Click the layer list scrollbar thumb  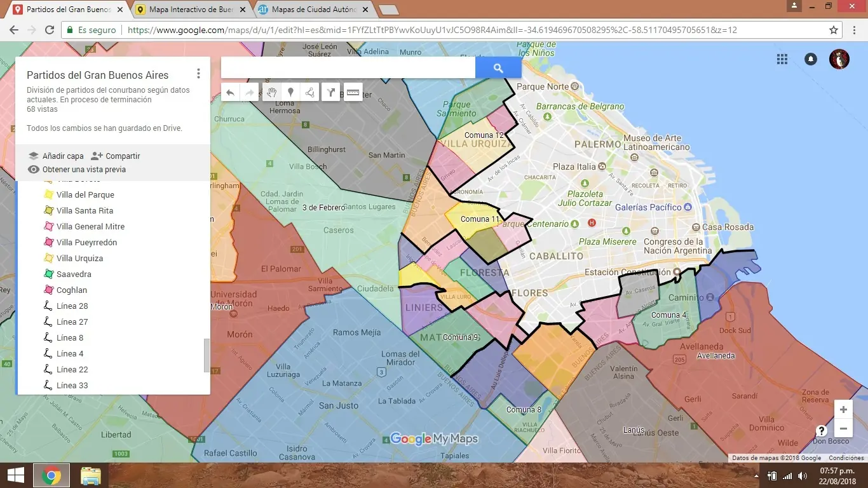pyautogui.click(x=207, y=355)
